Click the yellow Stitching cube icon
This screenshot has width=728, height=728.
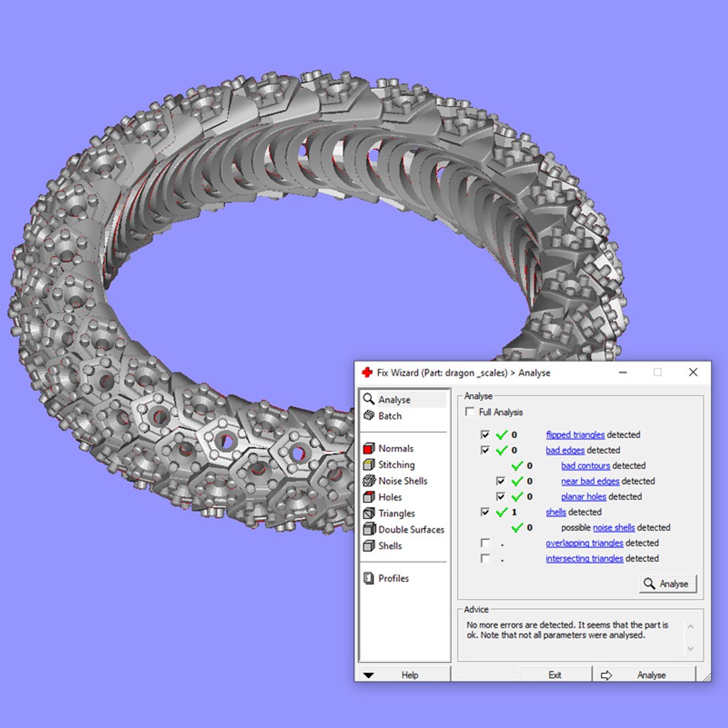[369, 464]
